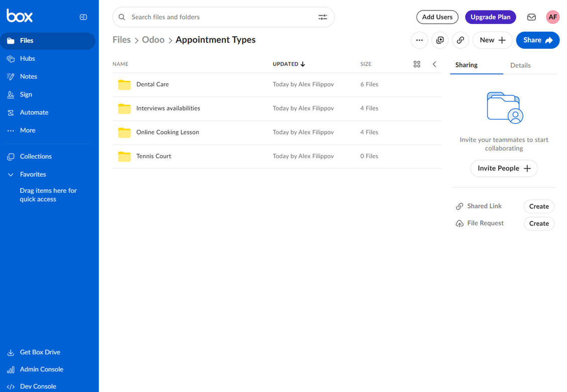
Task: Click Tennis Court's 0 Files size cell
Action: [369, 156]
